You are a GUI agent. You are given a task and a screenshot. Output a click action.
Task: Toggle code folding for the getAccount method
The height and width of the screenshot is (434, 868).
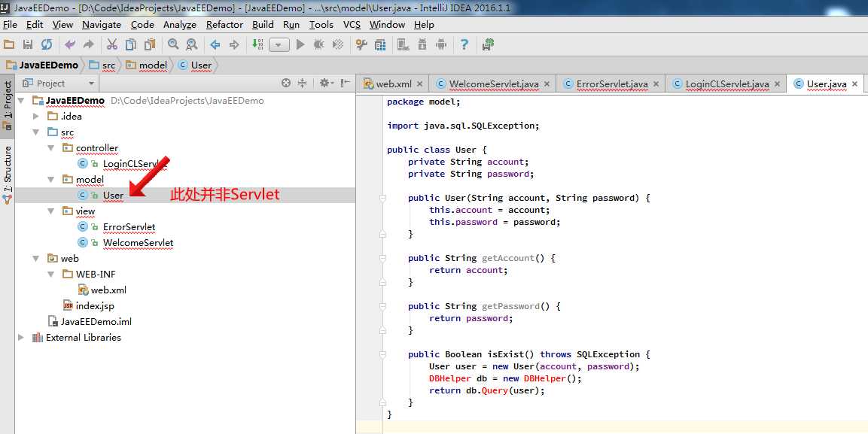click(x=382, y=258)
